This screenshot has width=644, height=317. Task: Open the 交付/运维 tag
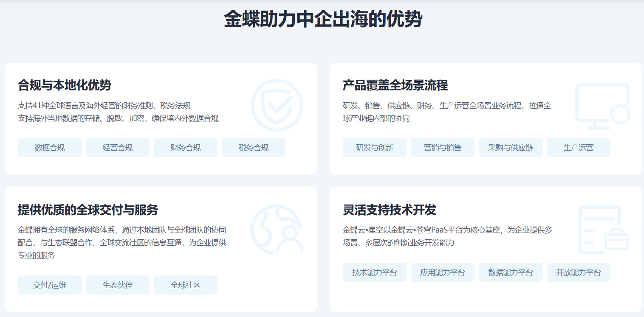point(50,285)
